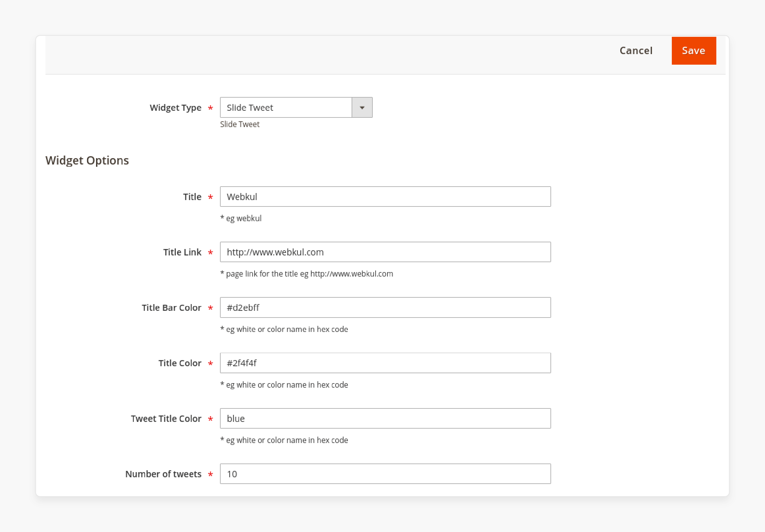This screenshot has height=532, width=765.
Task: Select the Widget Type combo box showing Slide Tweet
Action: [296, 108]
